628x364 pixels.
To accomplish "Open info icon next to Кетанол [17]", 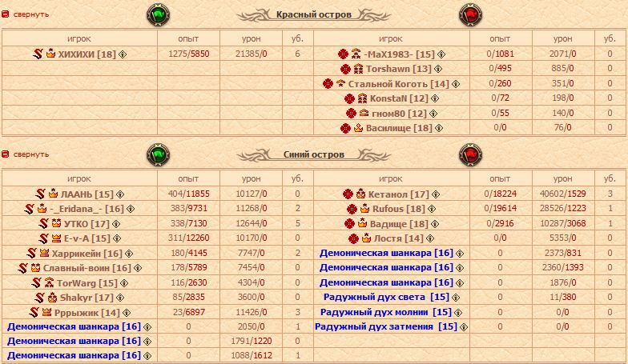I will (x=436, y=194).
